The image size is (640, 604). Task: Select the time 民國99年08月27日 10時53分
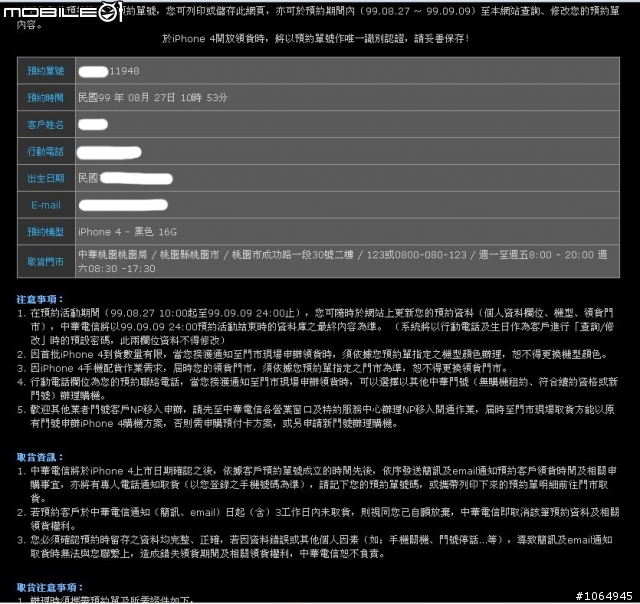153,98
